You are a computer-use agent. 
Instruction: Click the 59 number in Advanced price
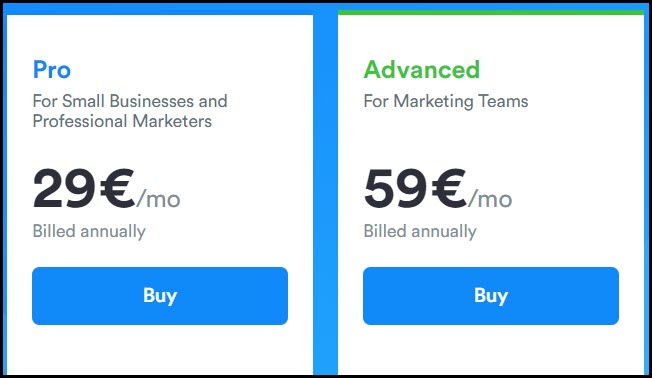click(395, 188)
